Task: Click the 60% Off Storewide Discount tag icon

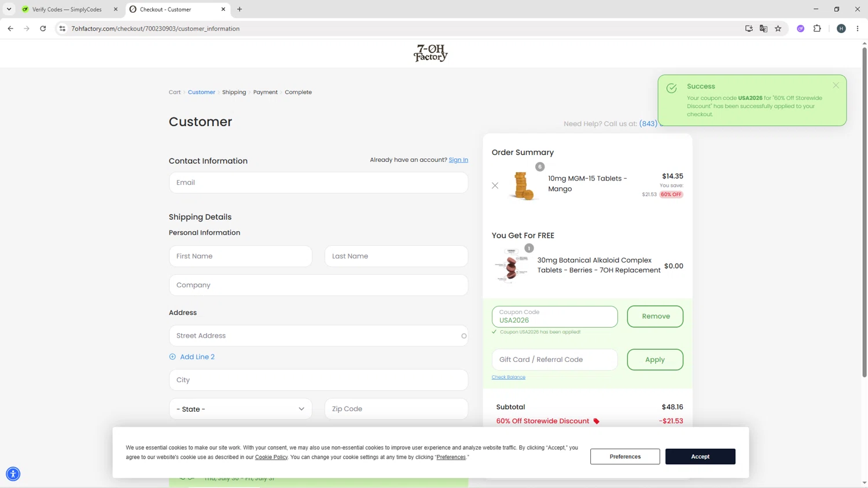Action: [x=597, y=422]
